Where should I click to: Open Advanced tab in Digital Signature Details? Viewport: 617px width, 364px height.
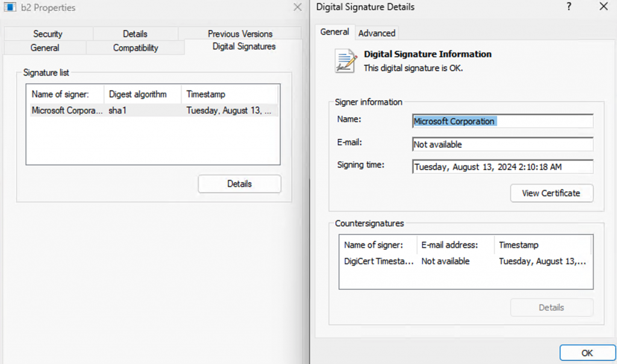(x=377, y=33)
